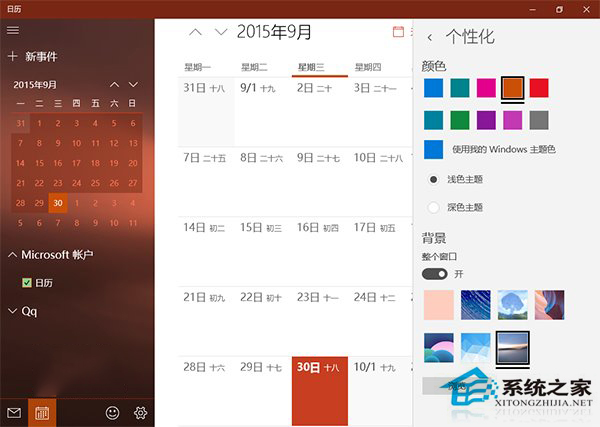Collapse the Microsoft 帐户 section
Viewport: 600px width, 427px height.
[51, 255]
